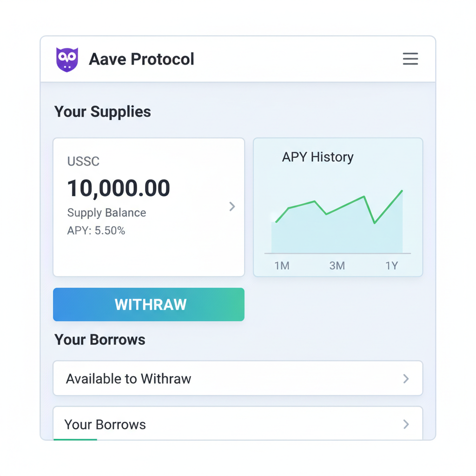Open the hamburger navigation menu
The height and width of the screenshot is (476, 476).
(410, 59)
